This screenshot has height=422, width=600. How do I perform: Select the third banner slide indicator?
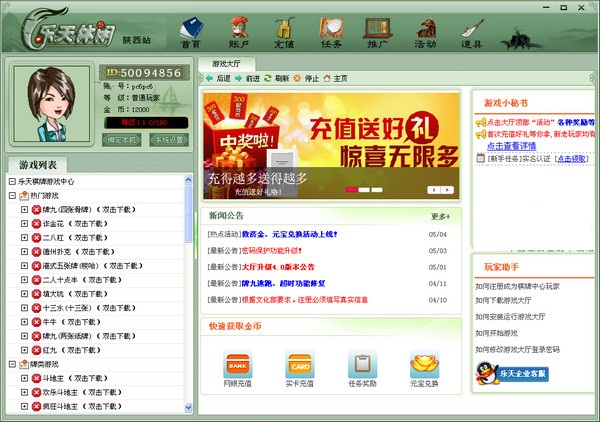(377, 190)
